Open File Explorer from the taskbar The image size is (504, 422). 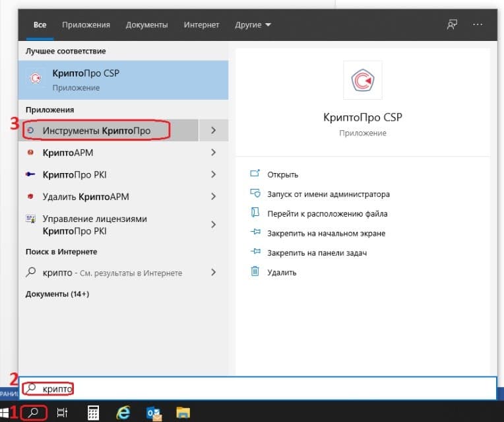click(183, 413)
